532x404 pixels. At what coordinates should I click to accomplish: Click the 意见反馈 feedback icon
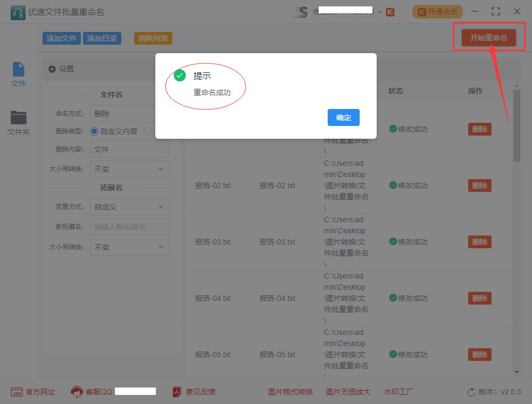pyautogui.click(x=176, y=392)
